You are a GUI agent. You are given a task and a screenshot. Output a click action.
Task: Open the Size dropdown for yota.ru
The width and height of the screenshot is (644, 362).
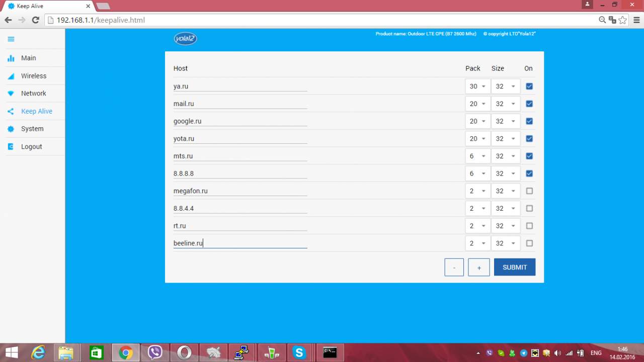coord(506,139)
